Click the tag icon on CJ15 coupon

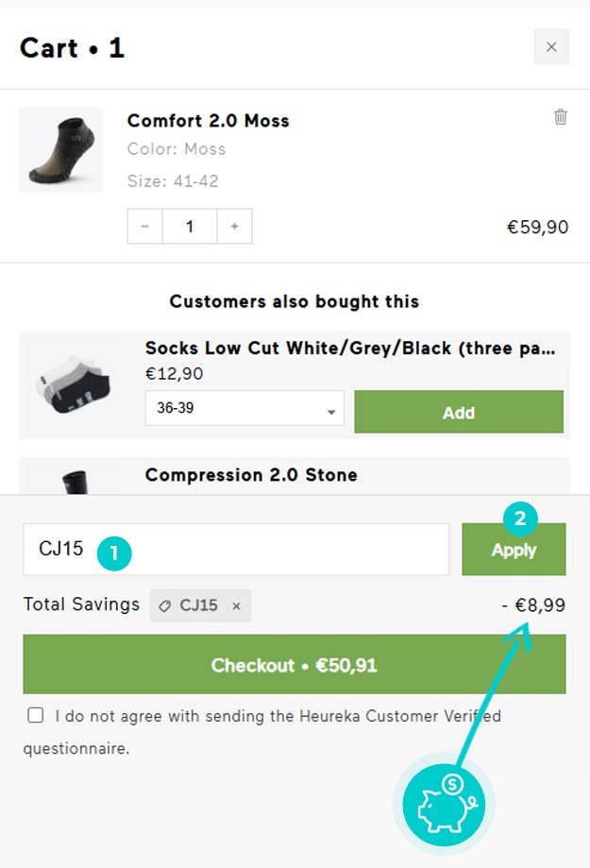pyautogui.click(x=164, y=606)
